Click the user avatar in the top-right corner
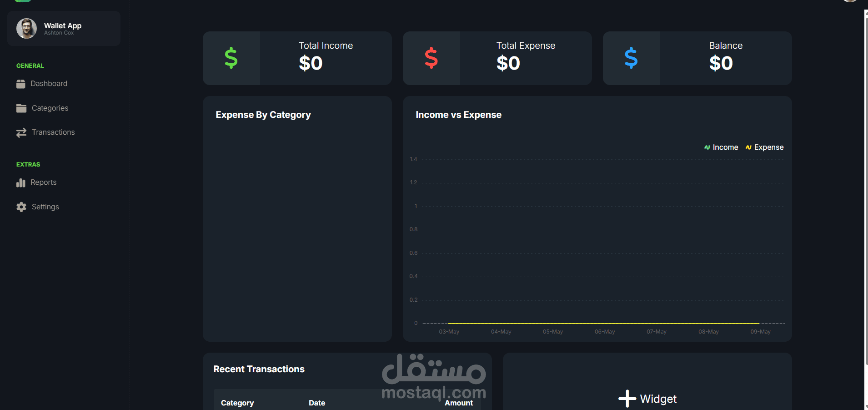868x410 pixels. [849, 2]
